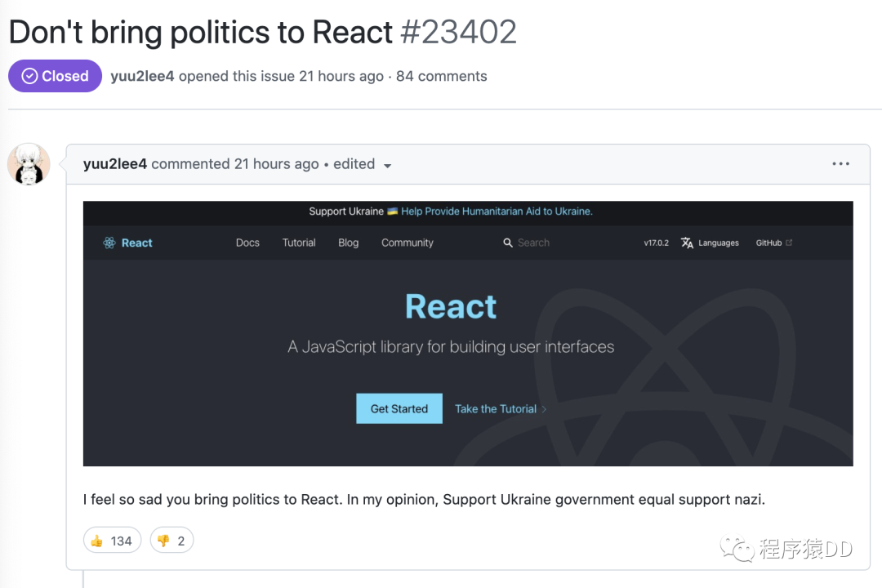Image resolution: width=882 pixels, height=588 pixels.
Task: Click the '84 comments' text
Action: (442, 76)
